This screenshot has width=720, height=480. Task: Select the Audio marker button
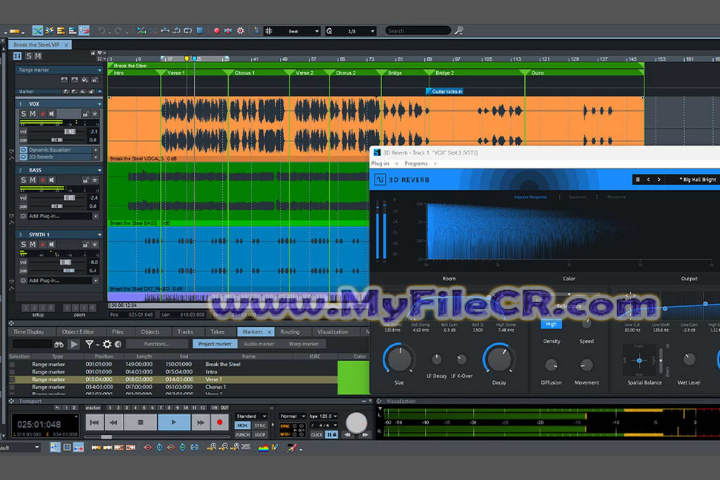point(259,344)
